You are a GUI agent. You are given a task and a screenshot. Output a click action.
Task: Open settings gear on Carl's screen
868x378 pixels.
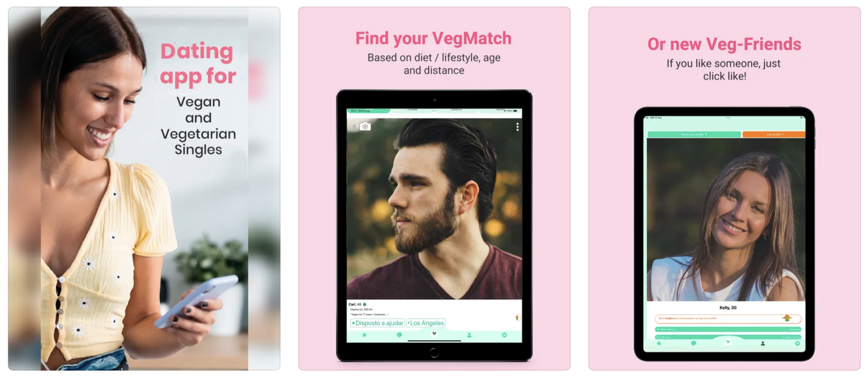[x=504, y=335]
